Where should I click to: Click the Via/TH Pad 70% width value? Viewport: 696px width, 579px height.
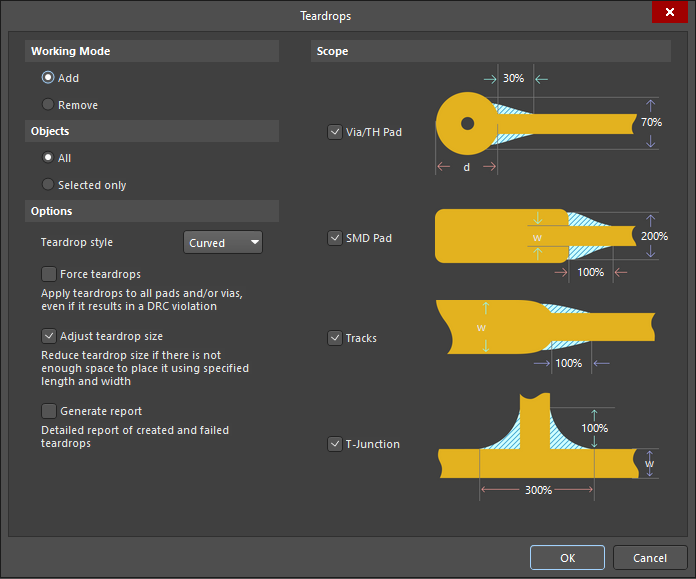(x=651, y=122)
